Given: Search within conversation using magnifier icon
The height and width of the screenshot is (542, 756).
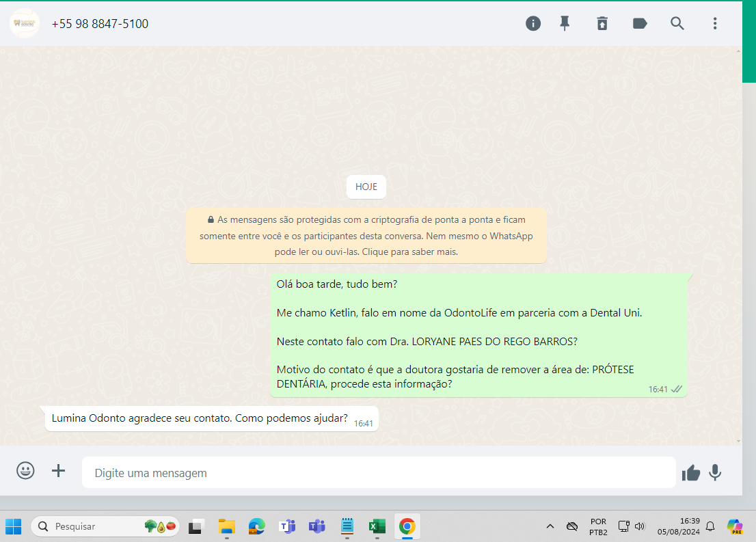Looking at the screenshot, I should pos(677,23).
